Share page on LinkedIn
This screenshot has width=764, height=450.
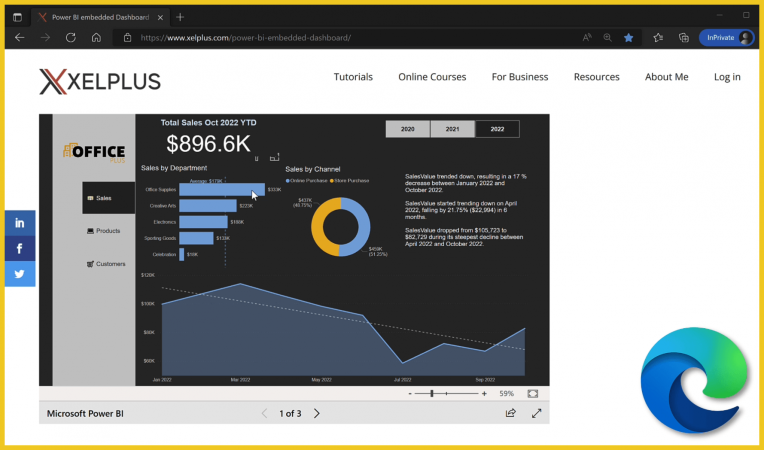pos(19,222)
